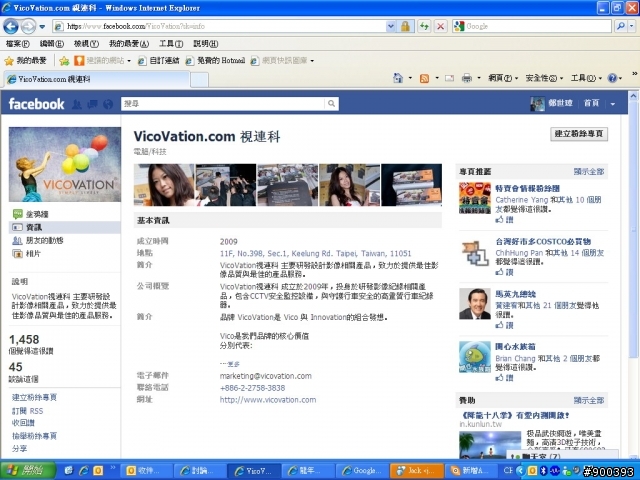This screenshot has height=480, width=640.
Task: Open the first photo strip thumbnail of woman
Action: click(x=164, y=185)
